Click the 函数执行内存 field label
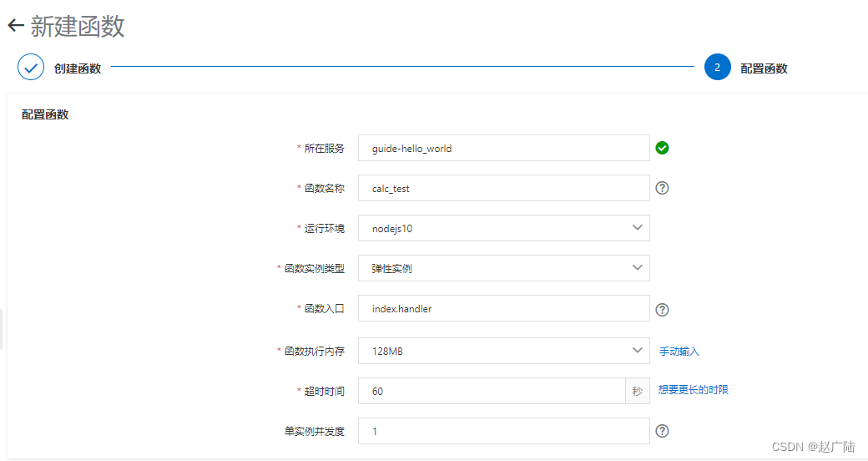This screenshot has width=868, height=461. pos(315,352)
